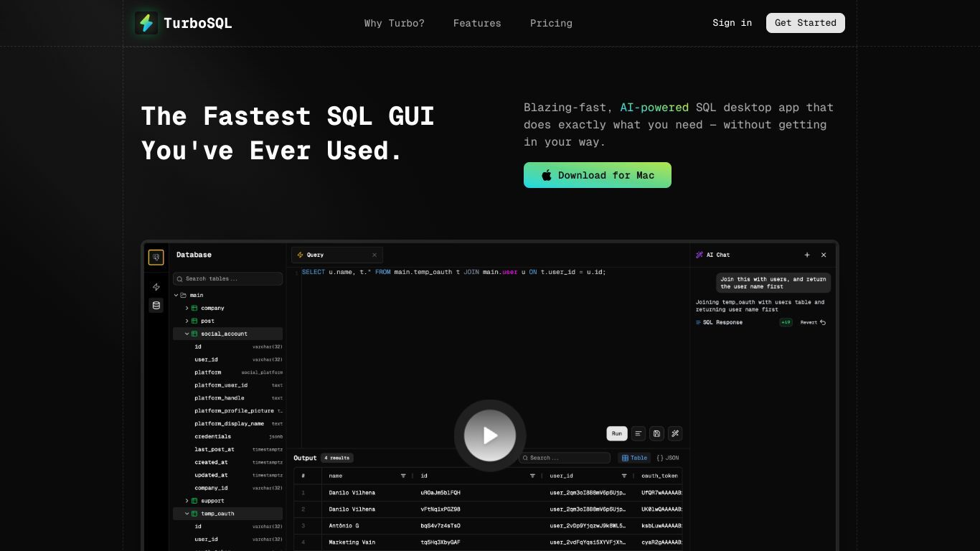The image size is (980, 551).
Task: Click the save query floppy disk icon
Action: (x=656, y=433)
